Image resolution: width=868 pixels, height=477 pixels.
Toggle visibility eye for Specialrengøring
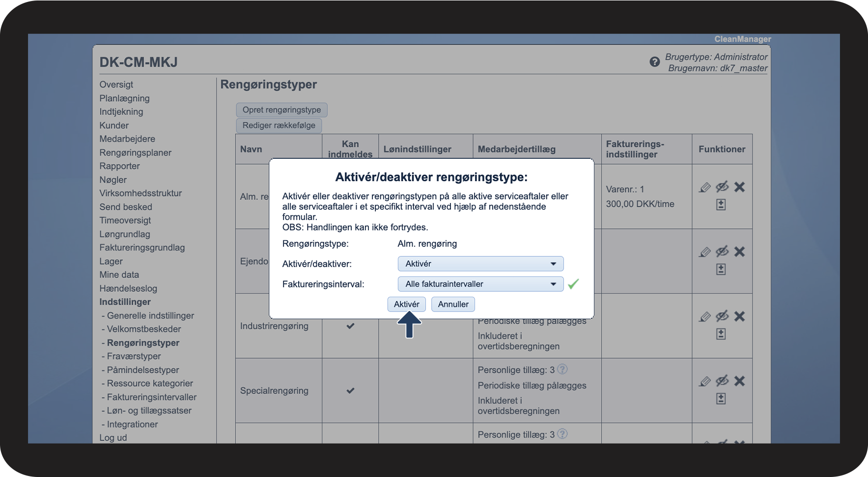click(x=722, y=381)
